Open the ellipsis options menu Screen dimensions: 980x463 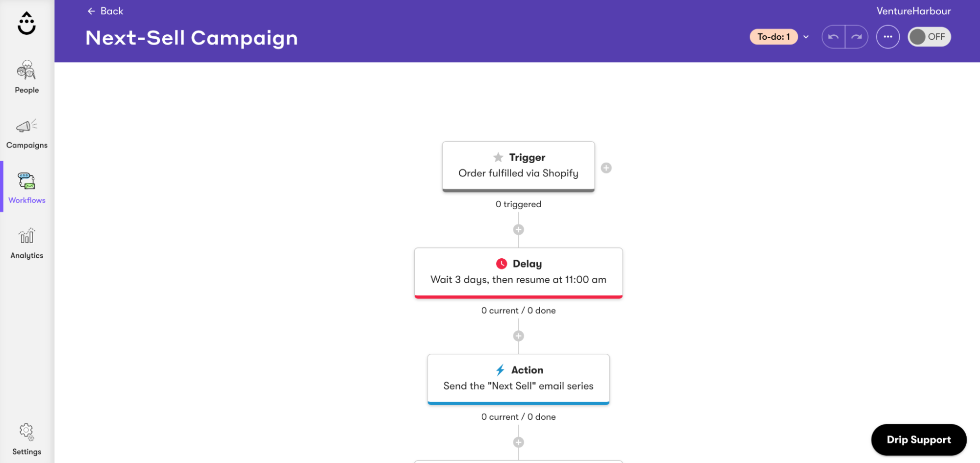pyautogui.click(x=888, y=37)
